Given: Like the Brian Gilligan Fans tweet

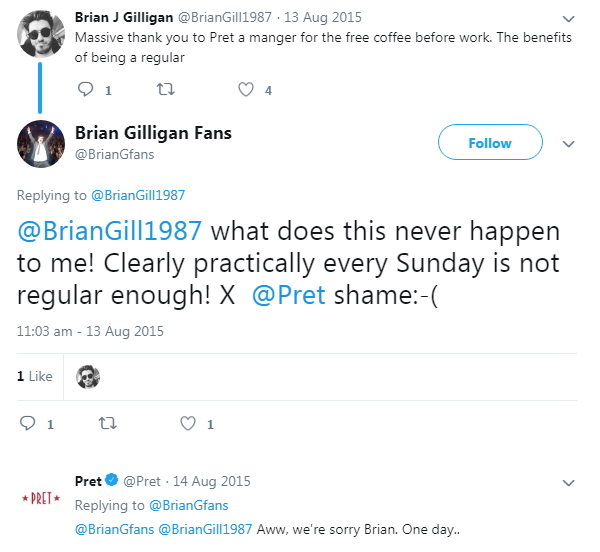Looking at the screenshot, I should coord(187,424).
